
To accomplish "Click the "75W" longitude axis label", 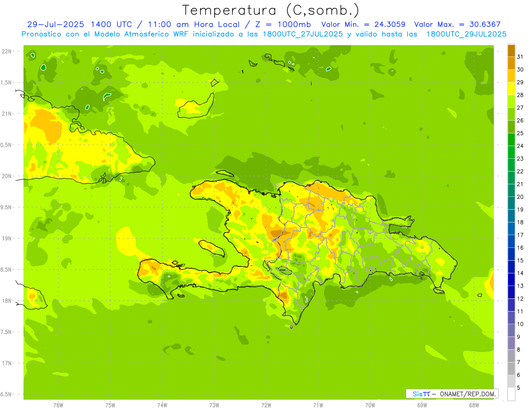I will click(110, 405).
